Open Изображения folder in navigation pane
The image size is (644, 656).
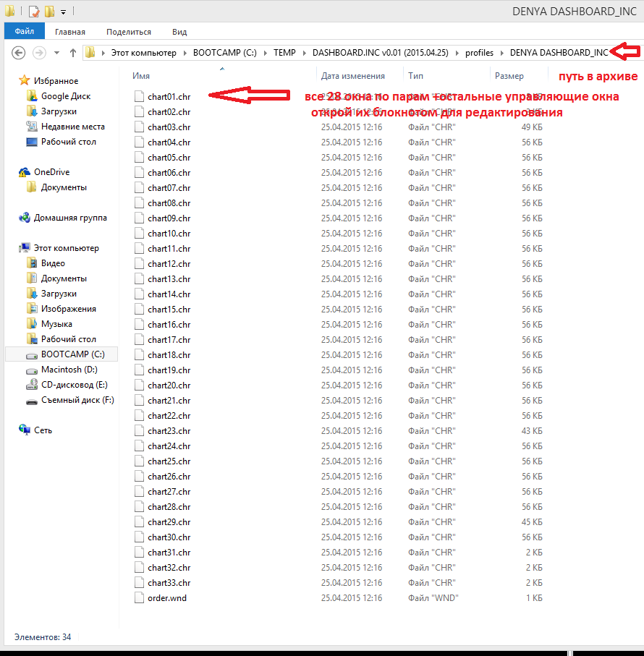pyautogui.click(x=68, y=309)
